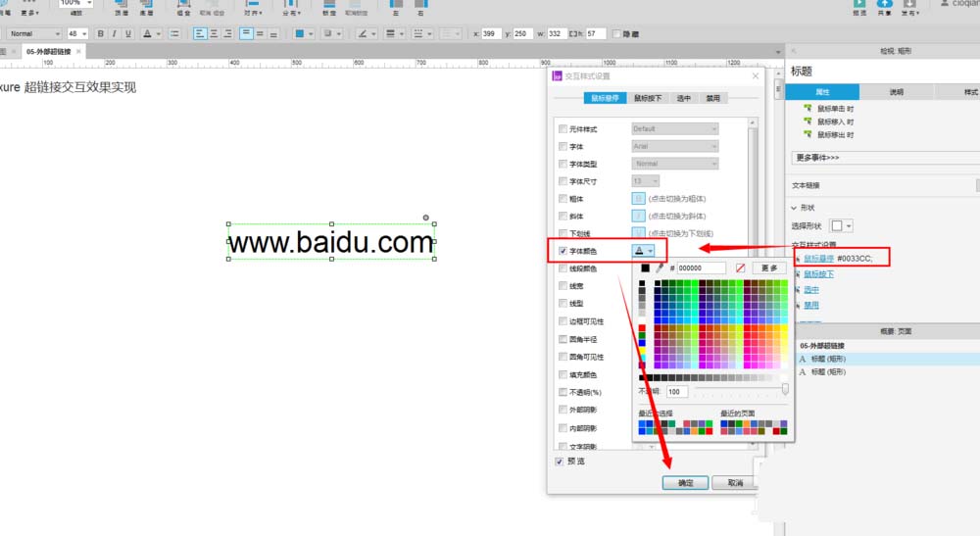The image size is (980, 536).
Task: Enable the 字体类型 checkbox
Action: (x=563, y=164)
